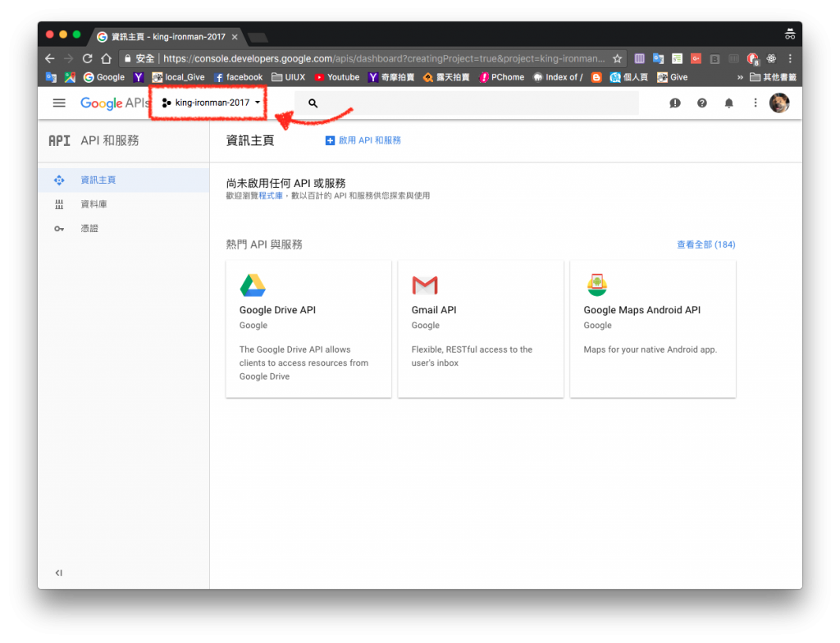Image resolution: width=840 pixels, height=643 pixels.
Task: Click the Yahoo Y bookmark icon
Action: tap(138, 77)
